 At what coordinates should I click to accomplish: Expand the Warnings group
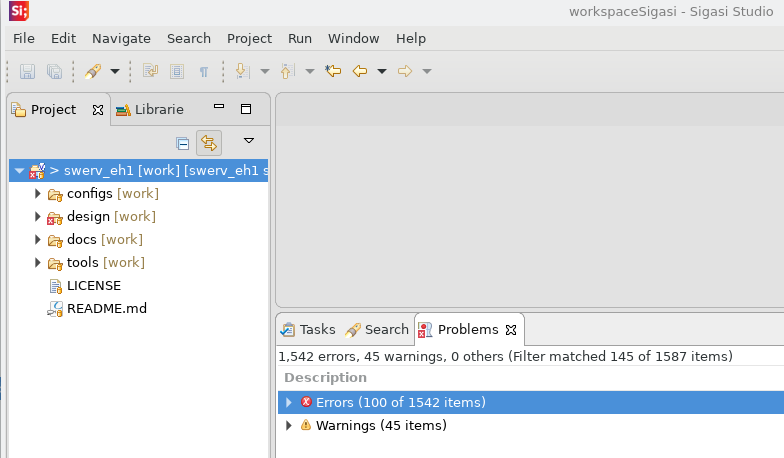click(x=288, y=426)
